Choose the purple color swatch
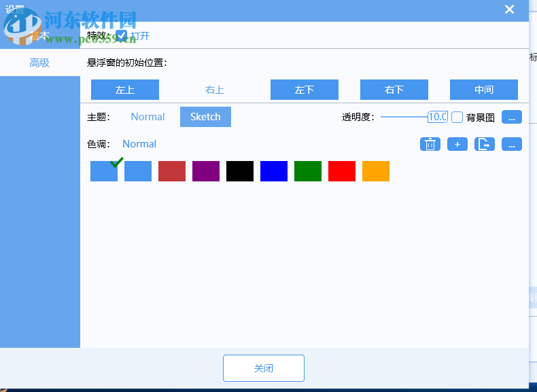Image resolution: width=537 pixels, height=392 pixels. [206, 171]
